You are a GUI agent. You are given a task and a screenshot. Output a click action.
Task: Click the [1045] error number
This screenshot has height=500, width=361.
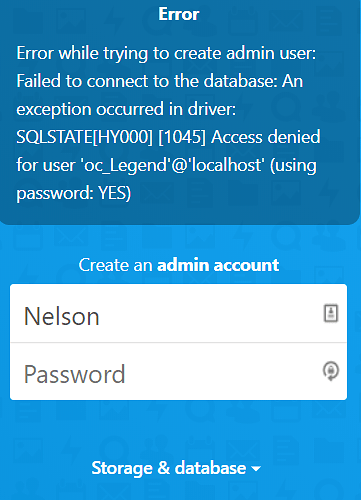[x=182, y=137]
